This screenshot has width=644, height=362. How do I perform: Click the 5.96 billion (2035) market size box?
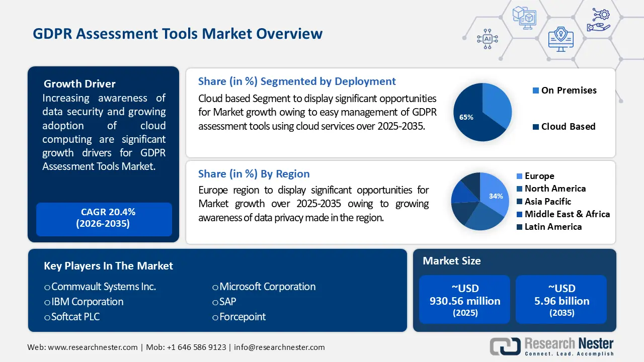(561, 299)
